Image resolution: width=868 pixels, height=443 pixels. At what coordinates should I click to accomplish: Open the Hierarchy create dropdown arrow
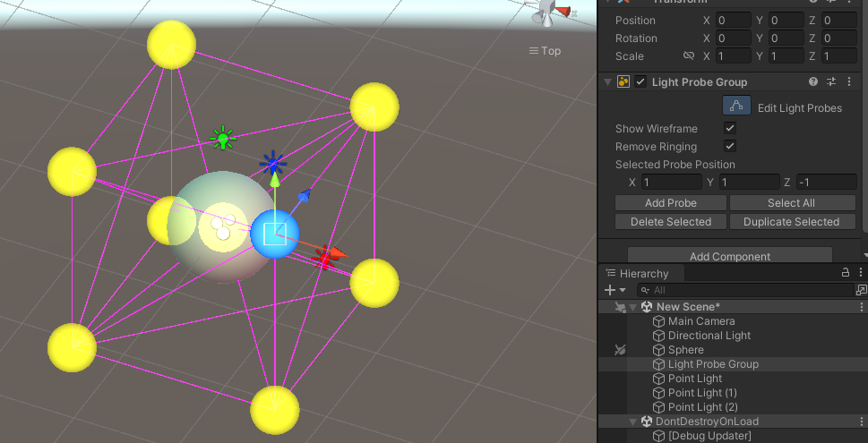623,290
